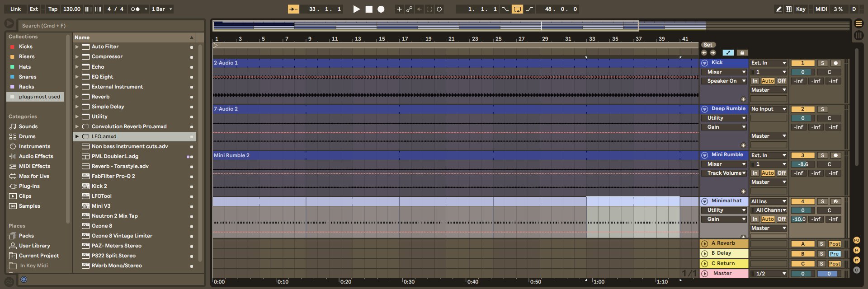The width and height of the screenshot is (868, 289).
Task: Click the Arrangement Record button
Action: click(381, 9)
